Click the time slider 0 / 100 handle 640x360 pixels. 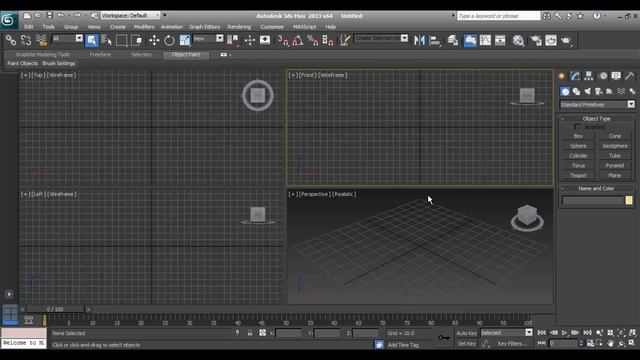55,309
